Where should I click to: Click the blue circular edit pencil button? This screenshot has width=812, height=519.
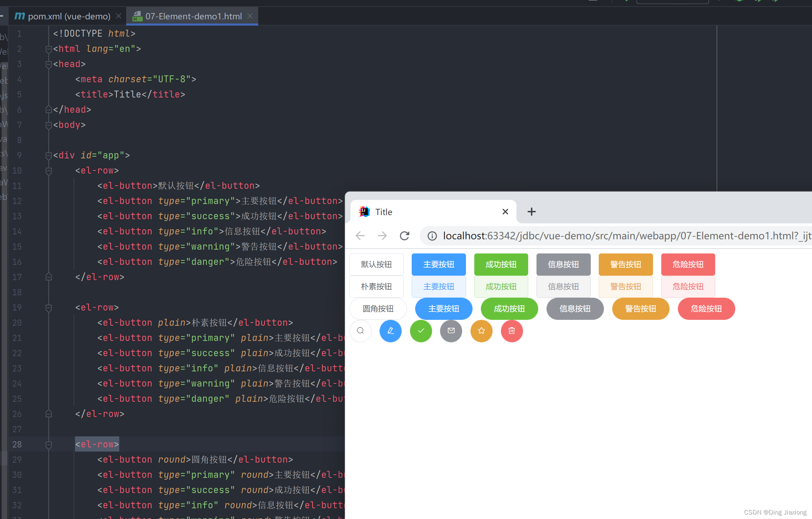click(x=390, y=331)
